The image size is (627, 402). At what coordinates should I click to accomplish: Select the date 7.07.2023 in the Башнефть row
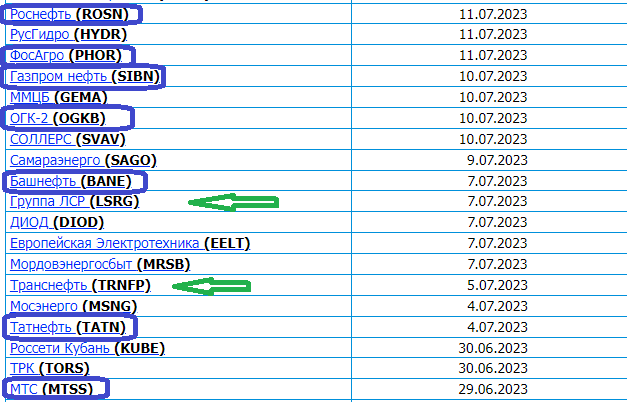[x=497, y=182]
